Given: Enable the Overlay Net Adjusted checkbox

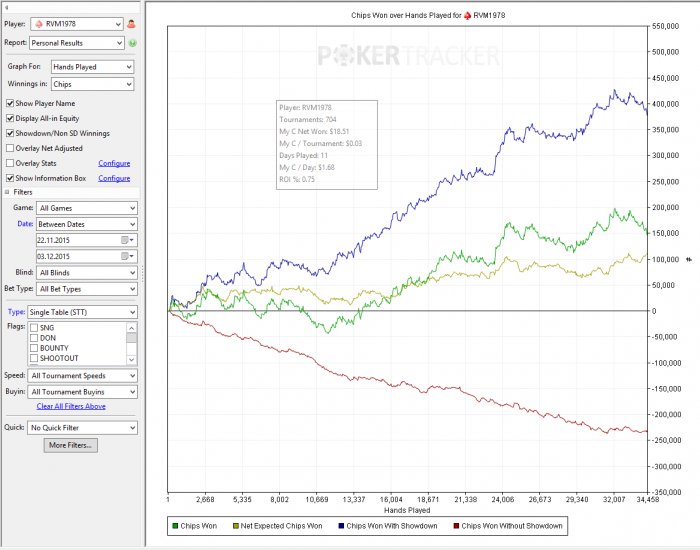Looking at the screenshot, I should pyautogui.click(x=10, y=148).
